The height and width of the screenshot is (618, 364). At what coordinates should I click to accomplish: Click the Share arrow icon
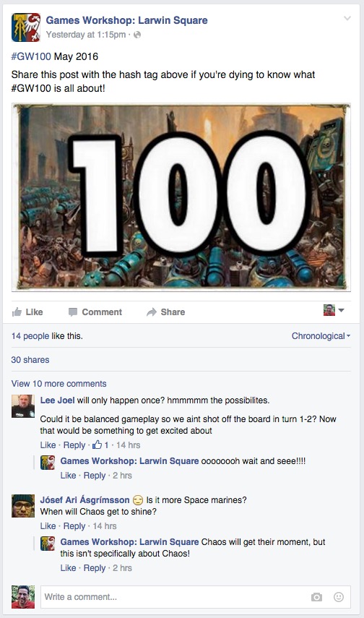pos(151,312)
